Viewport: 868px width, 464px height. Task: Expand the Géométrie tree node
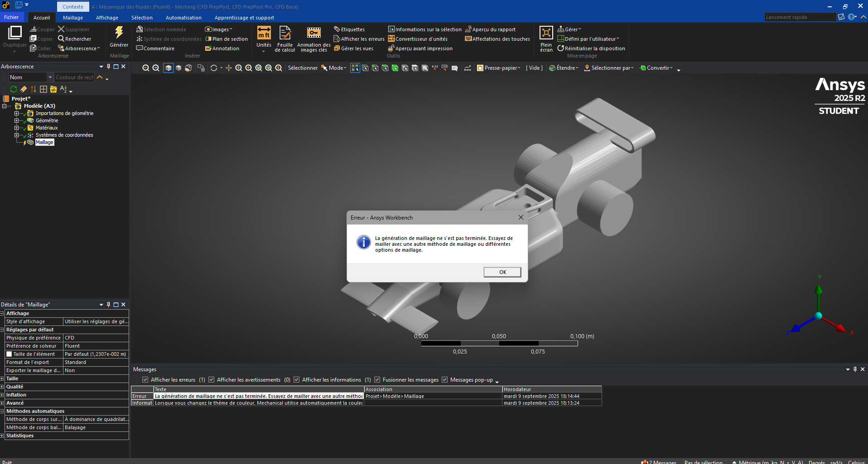[17, 121]
